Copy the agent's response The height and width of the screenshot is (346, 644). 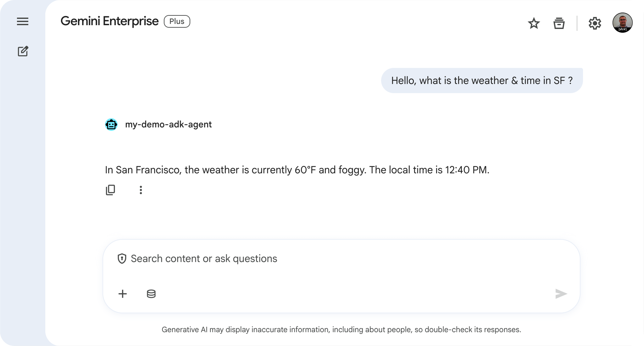click(110, 190)
